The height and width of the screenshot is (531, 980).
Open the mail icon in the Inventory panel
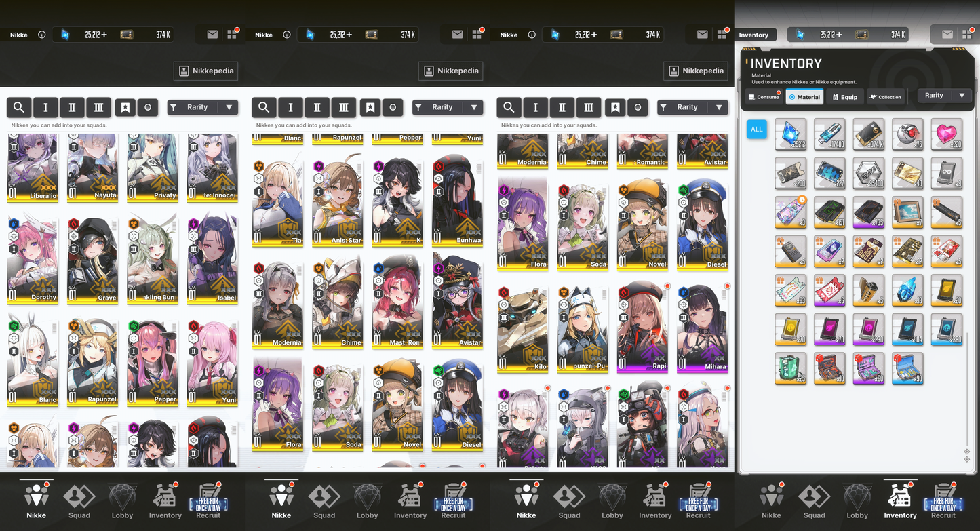coord(947,35)
